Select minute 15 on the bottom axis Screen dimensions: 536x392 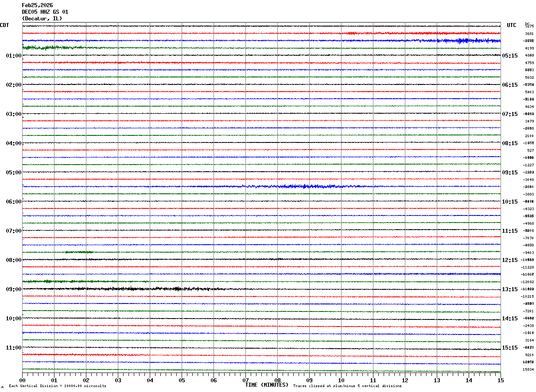coord(501,380)
